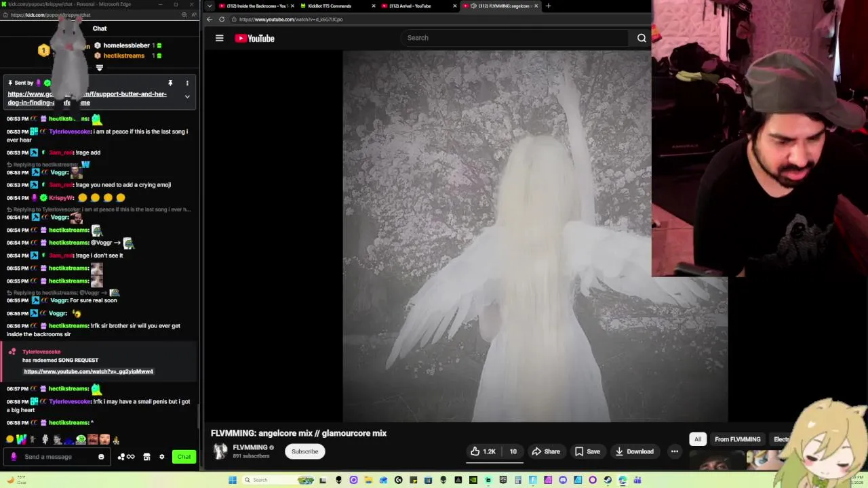Reload the YouTube page

[222, 19]
